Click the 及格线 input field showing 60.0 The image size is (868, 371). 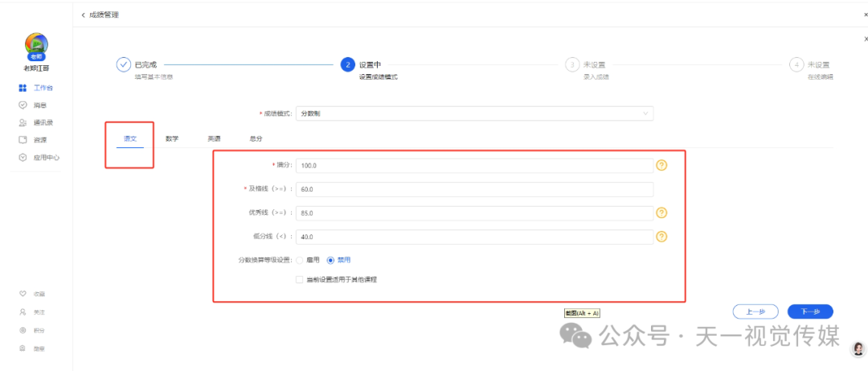click(474, 189)
